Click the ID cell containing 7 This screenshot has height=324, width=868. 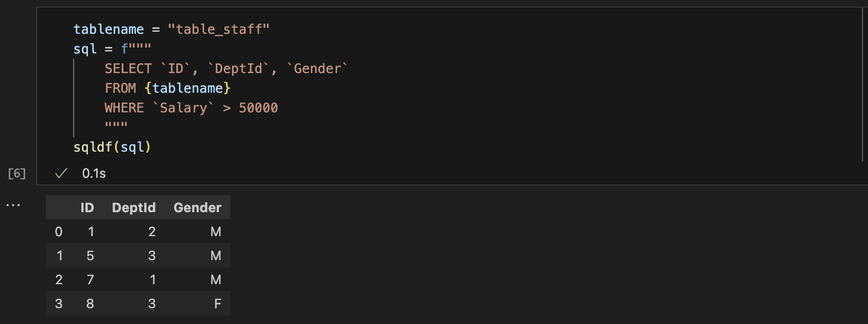pos(91,280)
